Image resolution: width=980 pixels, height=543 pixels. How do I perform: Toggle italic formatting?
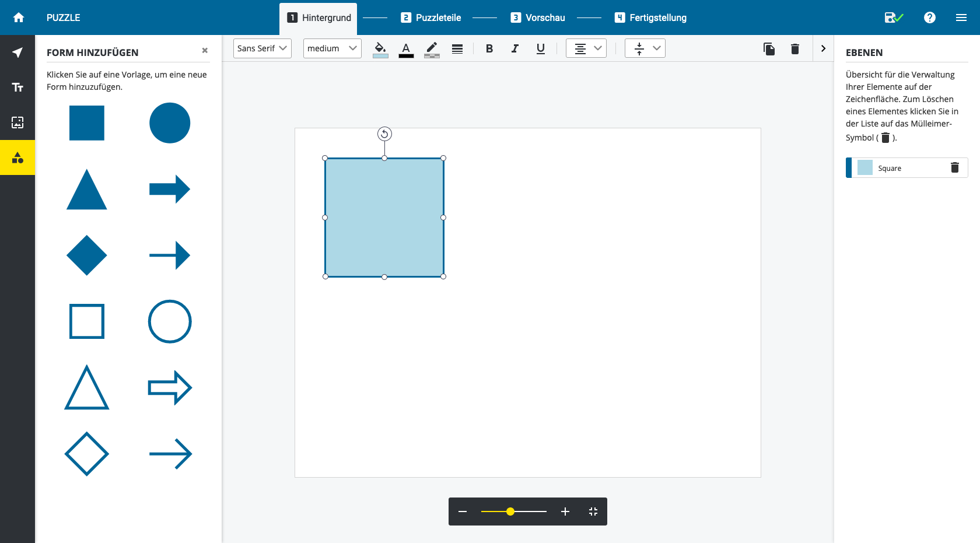514,48
